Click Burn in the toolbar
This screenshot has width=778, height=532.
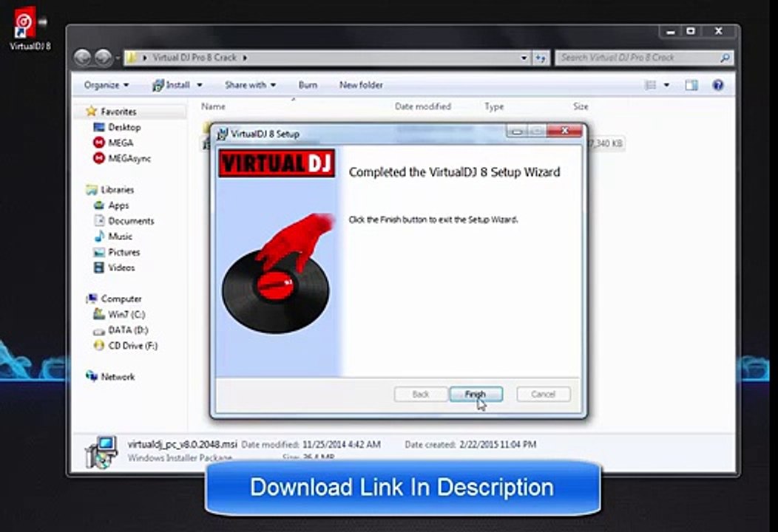[308, 85]
